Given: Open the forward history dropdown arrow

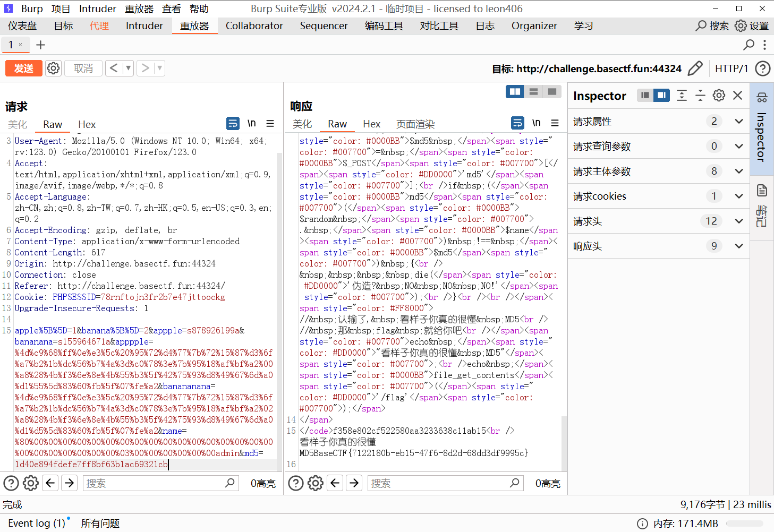Looking at the screenshot, I should pos(159,68).
